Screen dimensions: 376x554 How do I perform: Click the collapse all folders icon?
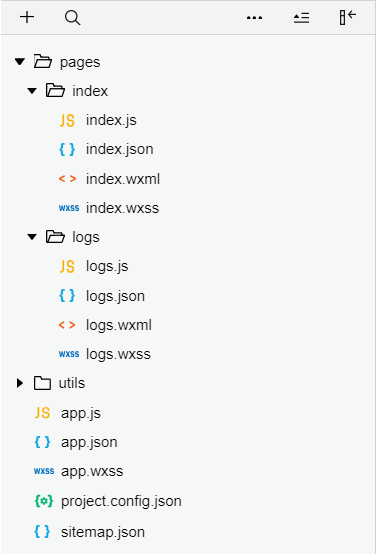coord(301,18)
